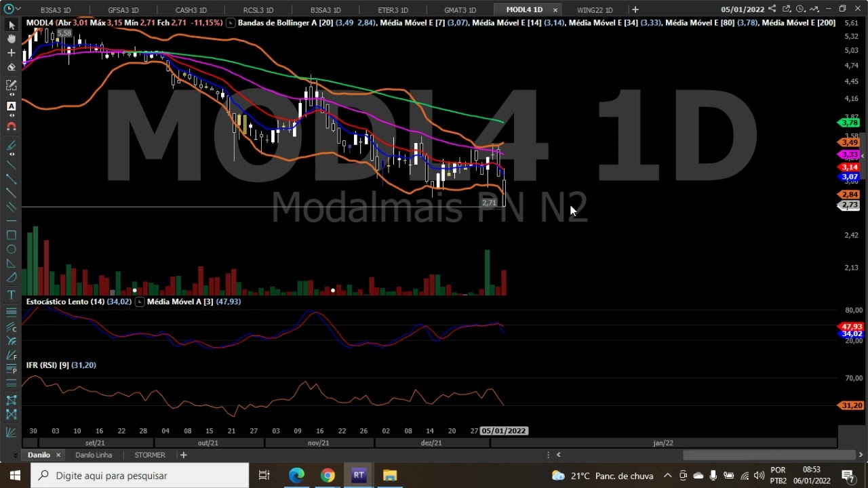Screen dimensions: 868x488
Task: Switch to the GMAT3 1D tab
Action: pyautogui.click(x=460, y=10)
